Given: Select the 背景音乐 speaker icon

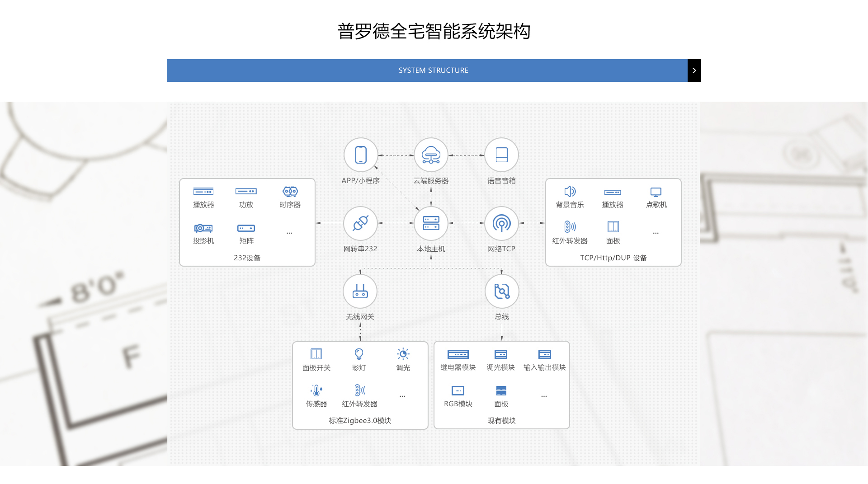Looking at the screenshot, I should click(x=570, y=192).
